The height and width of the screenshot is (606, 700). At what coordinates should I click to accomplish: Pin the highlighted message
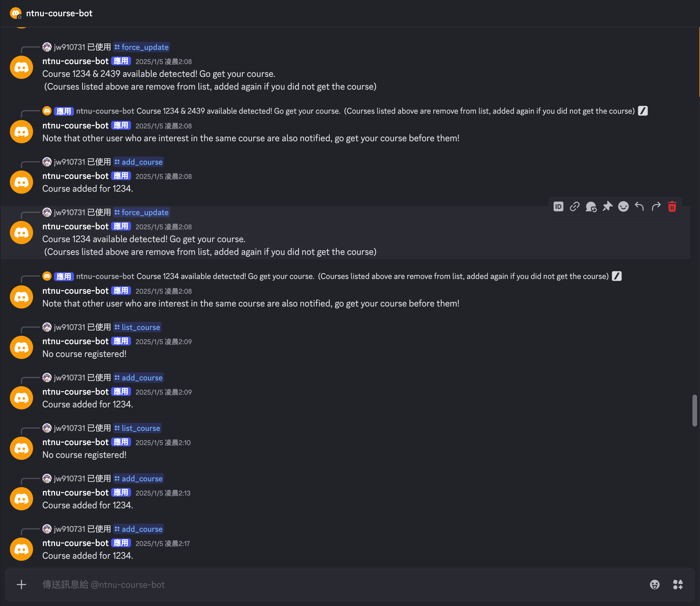[x=607, y=207]
